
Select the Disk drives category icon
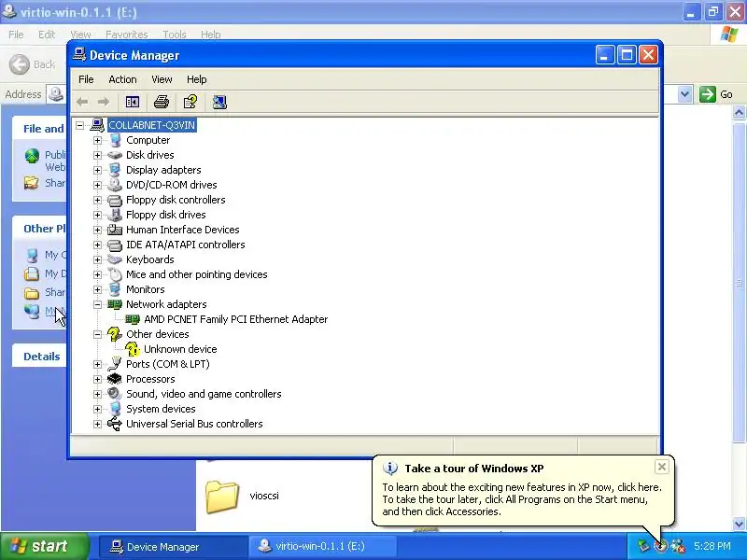point(115,155)
